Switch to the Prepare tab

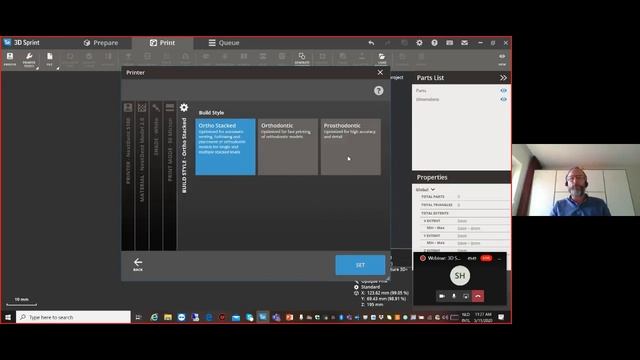pyautogui.click(x=101, y=43)
